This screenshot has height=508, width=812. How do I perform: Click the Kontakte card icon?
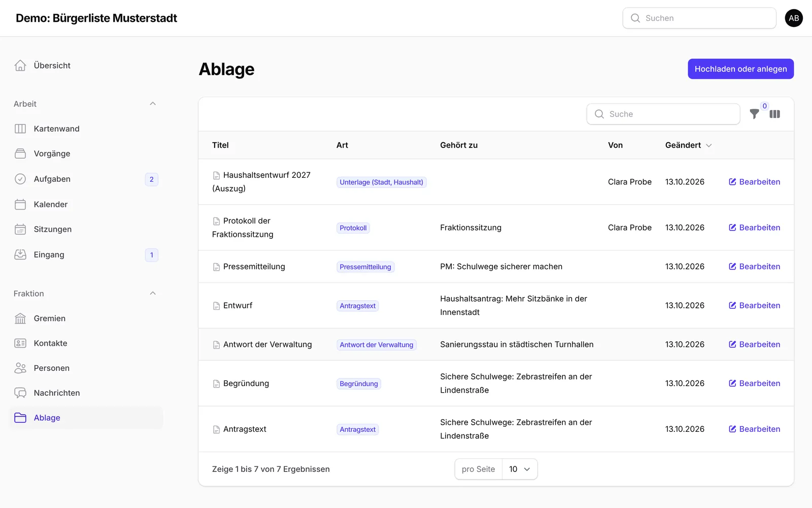pos(20,343)
